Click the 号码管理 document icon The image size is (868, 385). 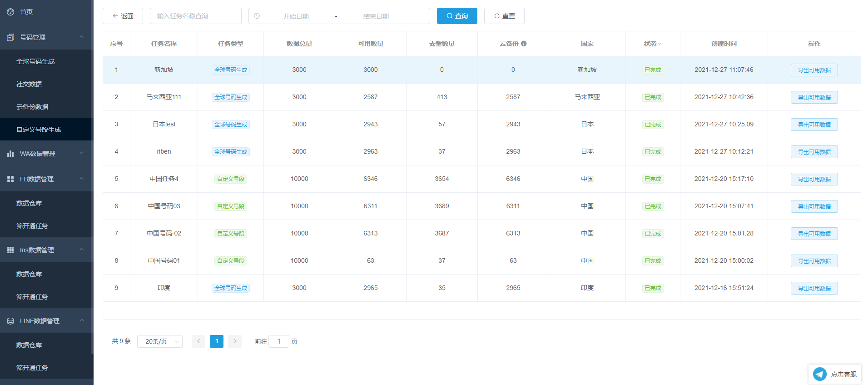tap(10, 37)
